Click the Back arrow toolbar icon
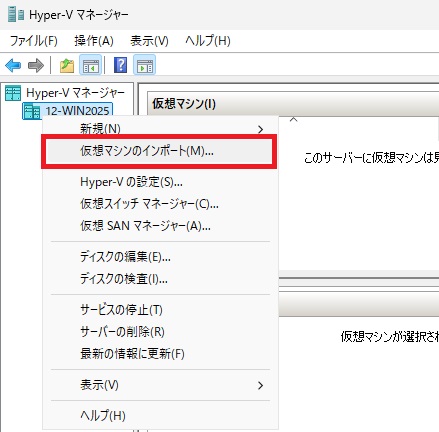Image resolution: width=439 pixels, height=432 pixels. (x=13, y=65)
